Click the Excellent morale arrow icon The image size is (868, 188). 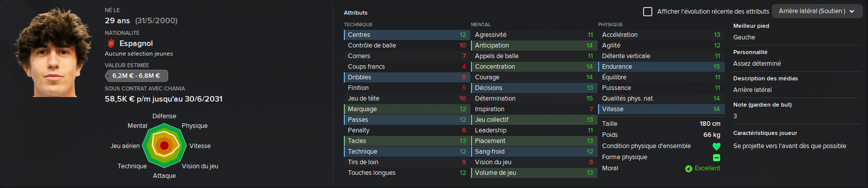coord(689,169)
